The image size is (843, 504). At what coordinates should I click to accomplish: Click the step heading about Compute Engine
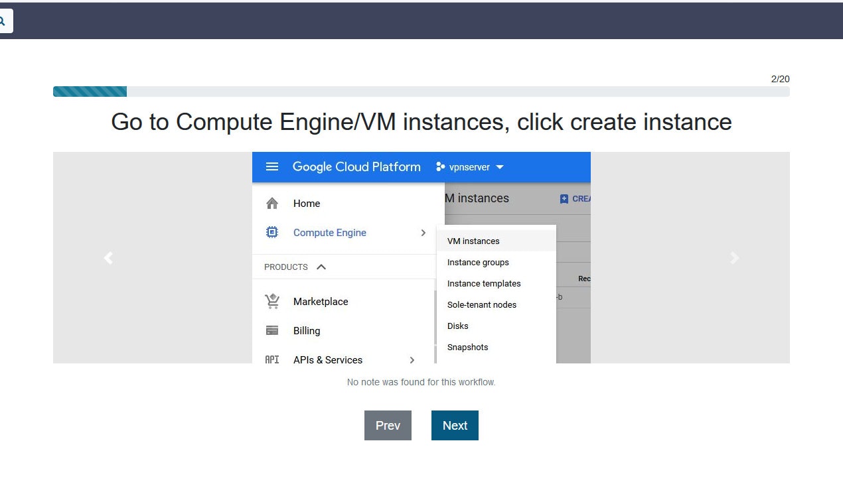(421, 122)
